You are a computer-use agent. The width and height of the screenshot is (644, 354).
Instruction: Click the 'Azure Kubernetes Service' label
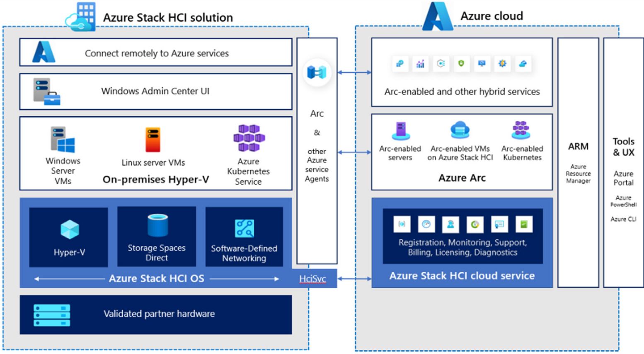point(248,171)
